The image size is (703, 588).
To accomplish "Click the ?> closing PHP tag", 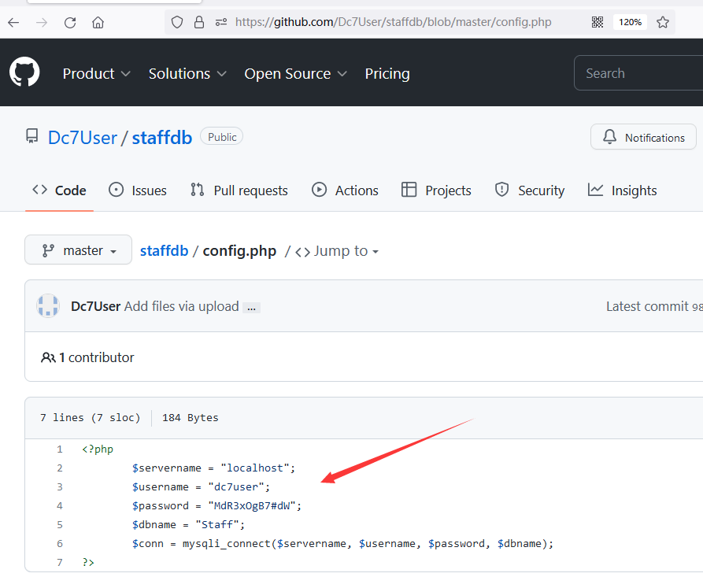I will (88, 562).
